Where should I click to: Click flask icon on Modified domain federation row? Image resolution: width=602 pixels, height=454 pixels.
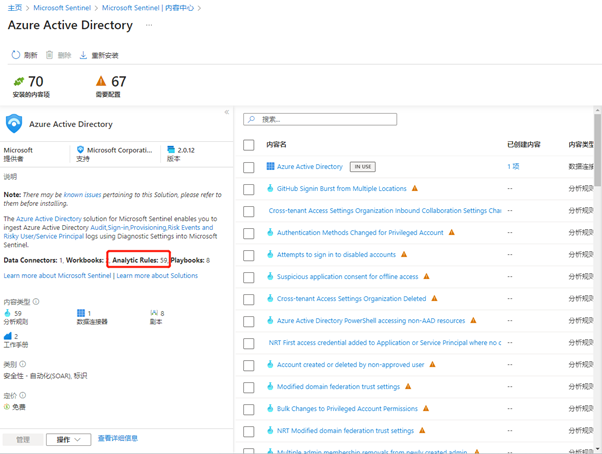[x=270, y=386]
